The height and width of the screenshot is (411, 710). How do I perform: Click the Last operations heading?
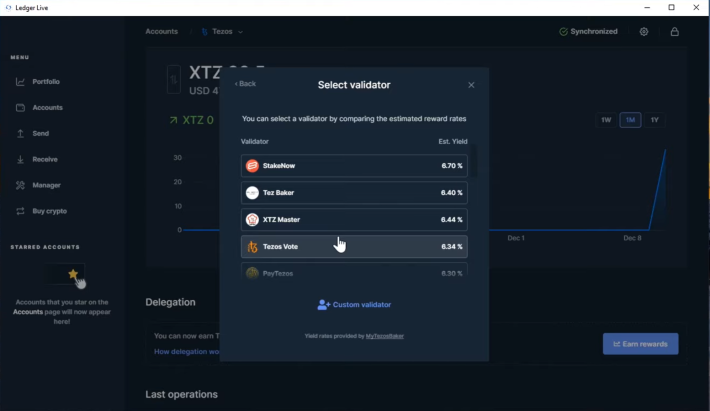(x=182, y=394)
